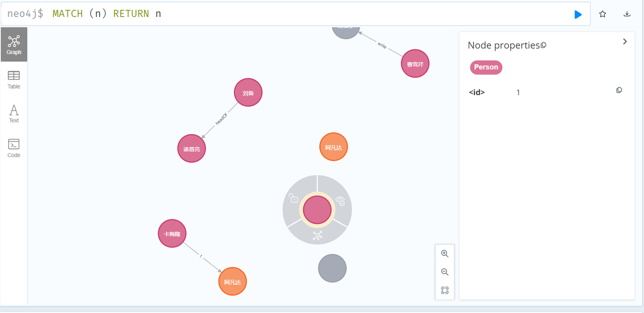Favorite the query with the star icon
Image resolution: width=644 pixels, height=313 pixels.
(602, 14)
